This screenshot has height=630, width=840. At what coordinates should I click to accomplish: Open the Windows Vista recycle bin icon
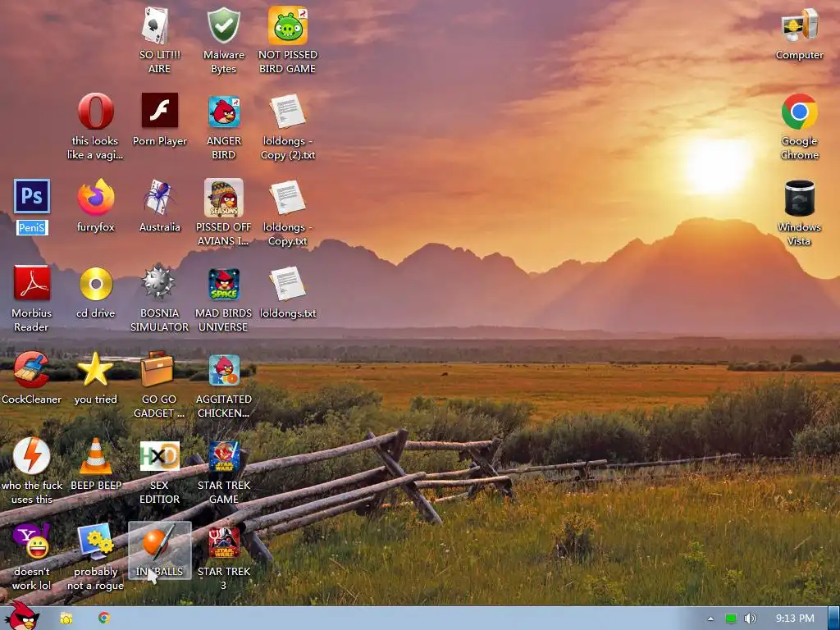(x=799, y=199)
